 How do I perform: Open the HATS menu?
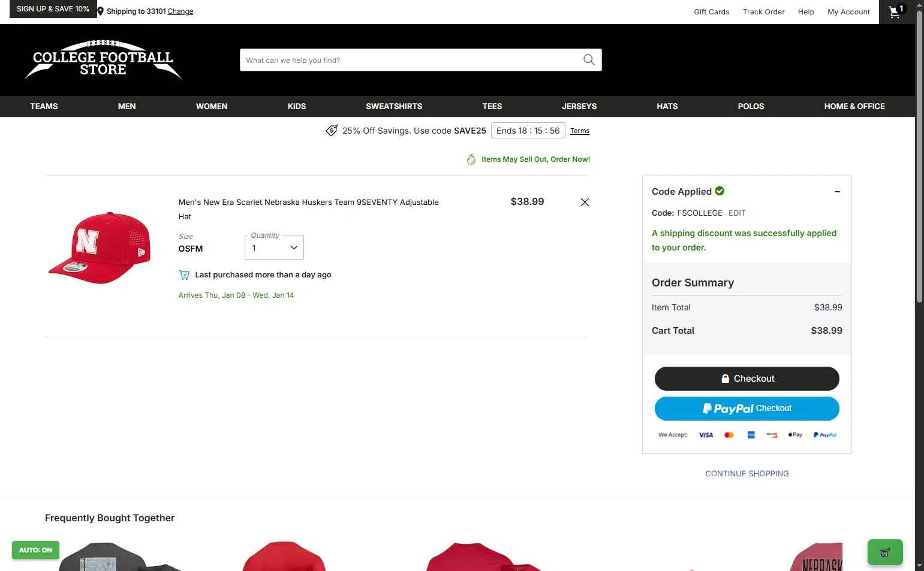(x=667, y=106)
